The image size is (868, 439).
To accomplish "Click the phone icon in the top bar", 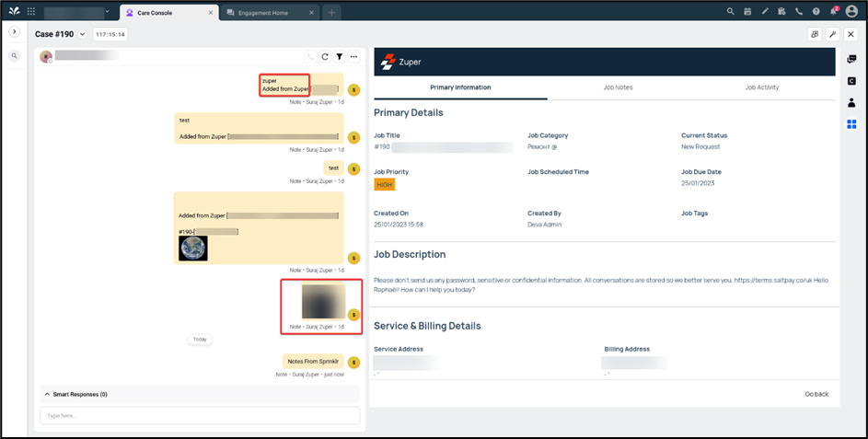I will point(799,11).
